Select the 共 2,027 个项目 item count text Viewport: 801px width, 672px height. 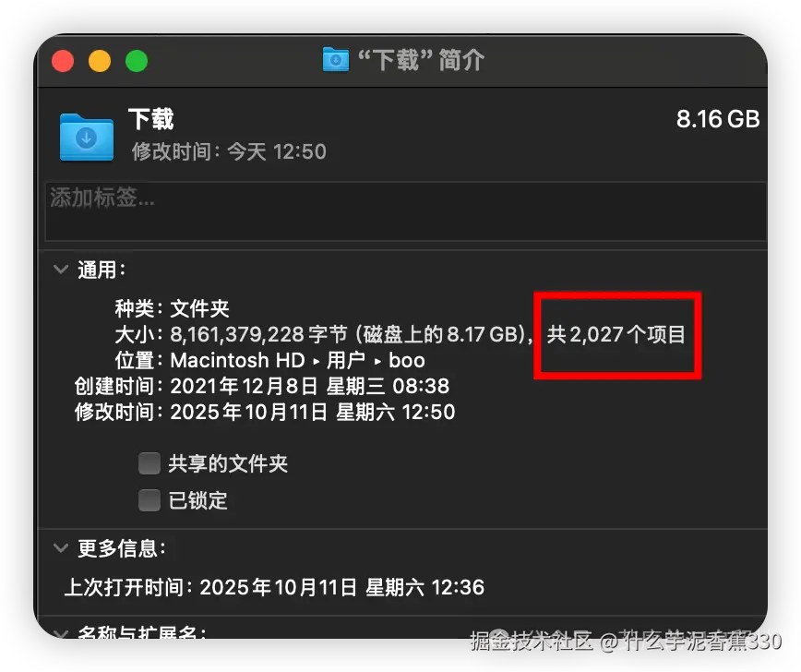616,335
